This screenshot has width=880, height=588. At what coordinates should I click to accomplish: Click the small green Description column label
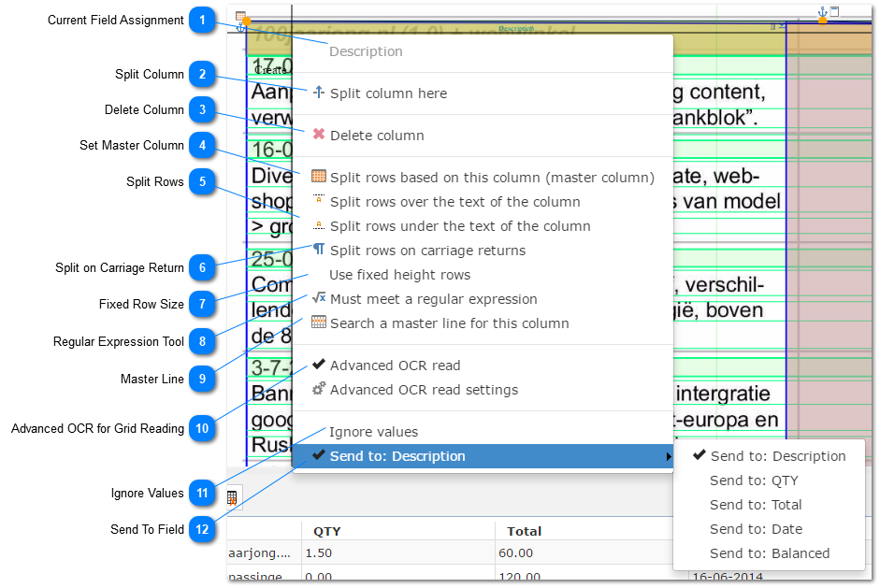(x=516, y=28)
